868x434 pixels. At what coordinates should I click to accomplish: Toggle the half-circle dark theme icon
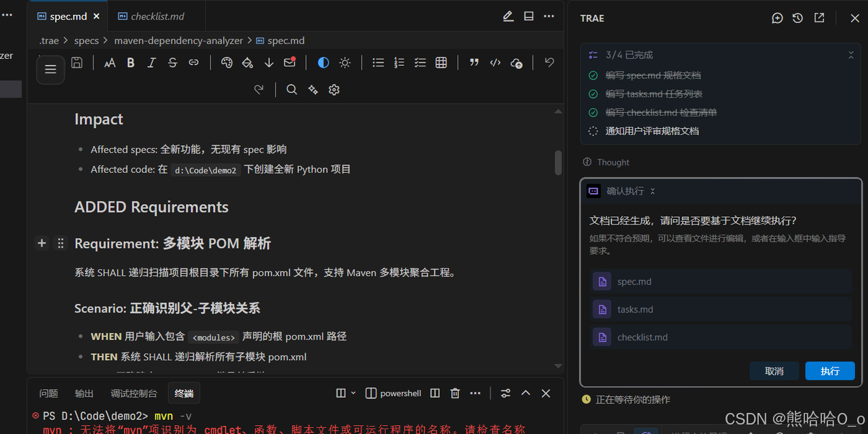323,62
